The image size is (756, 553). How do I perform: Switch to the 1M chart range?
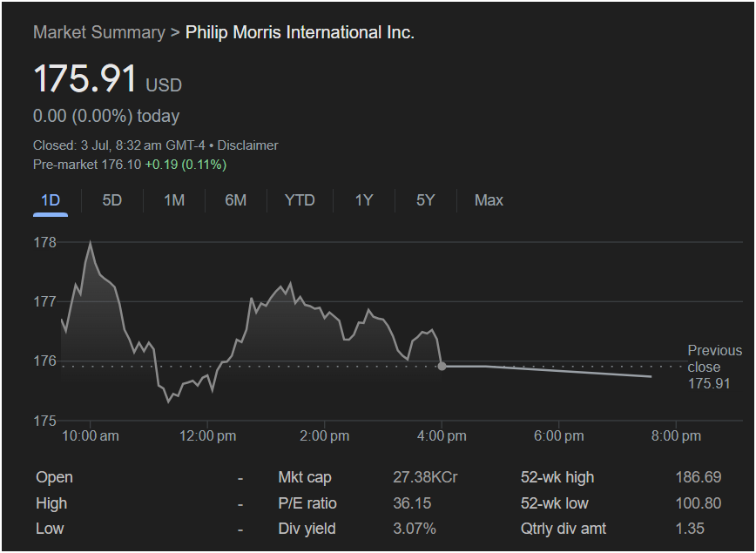point(174,200)
